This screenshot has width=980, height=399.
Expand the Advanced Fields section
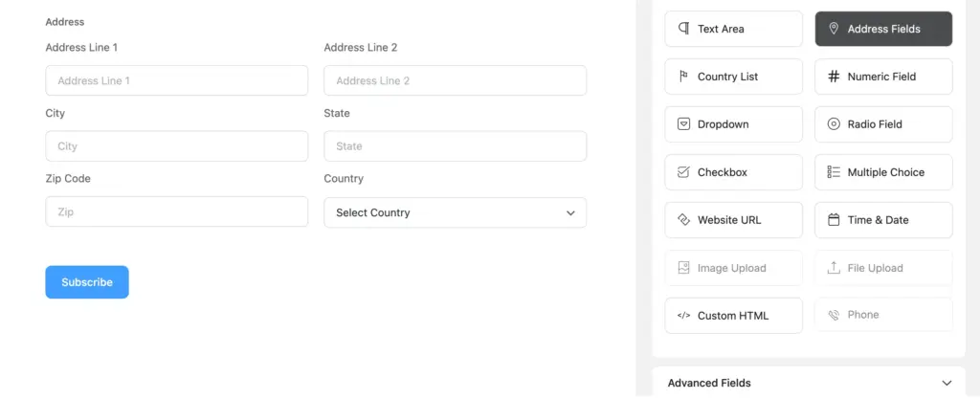[947, 383]
